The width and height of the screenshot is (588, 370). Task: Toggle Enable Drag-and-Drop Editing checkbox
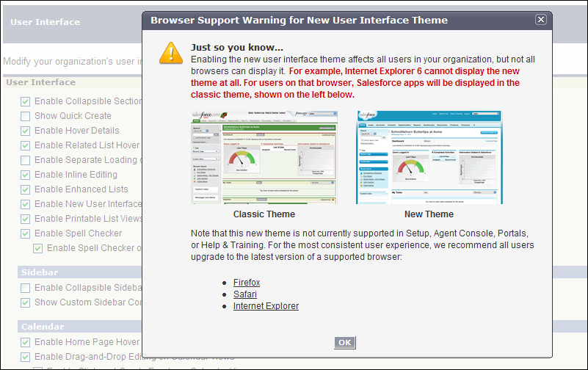coord(26,357)
